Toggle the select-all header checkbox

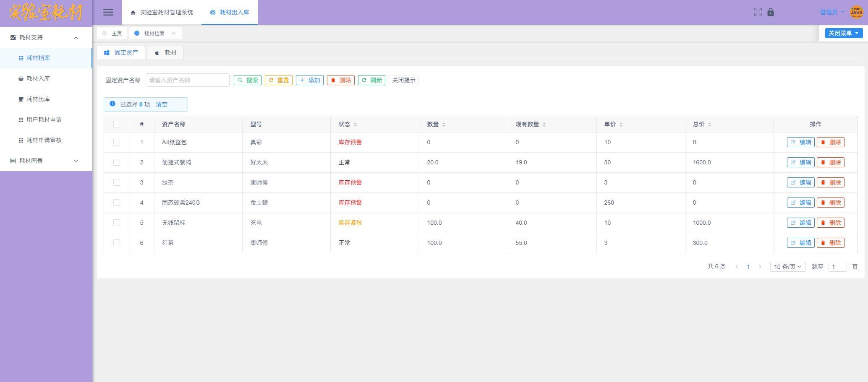117,124
